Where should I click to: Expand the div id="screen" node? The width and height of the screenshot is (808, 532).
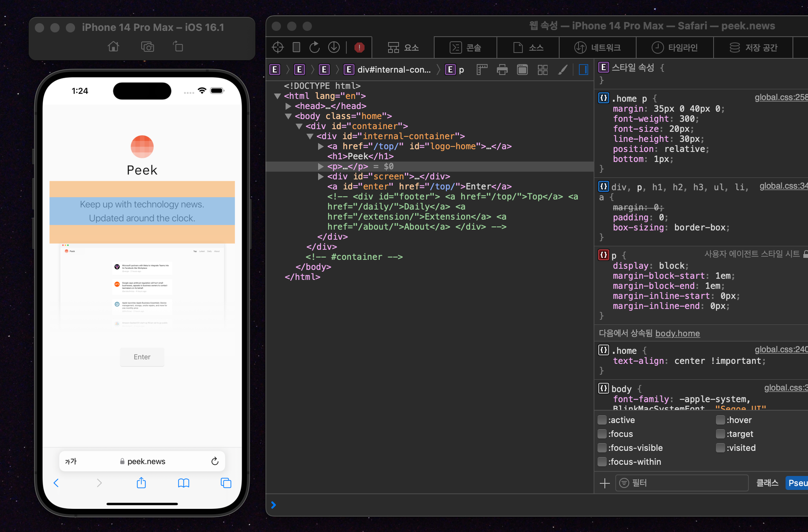321,176
